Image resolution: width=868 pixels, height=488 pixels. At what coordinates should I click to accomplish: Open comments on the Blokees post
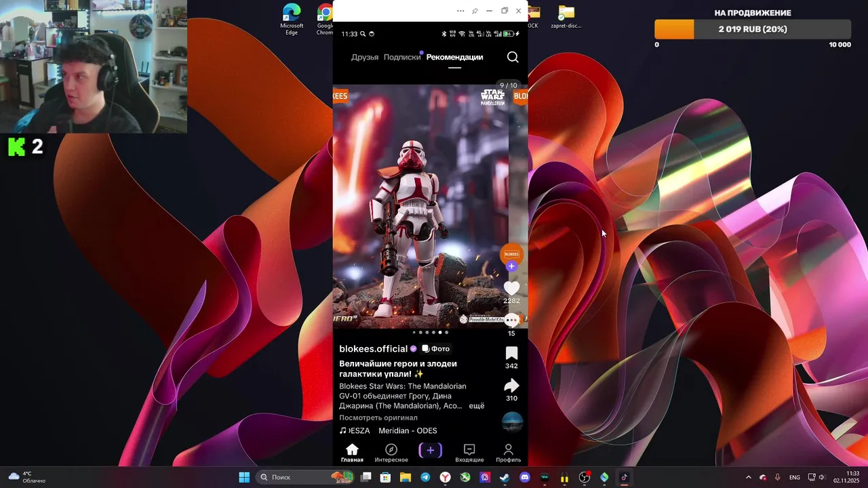(511, 320)
